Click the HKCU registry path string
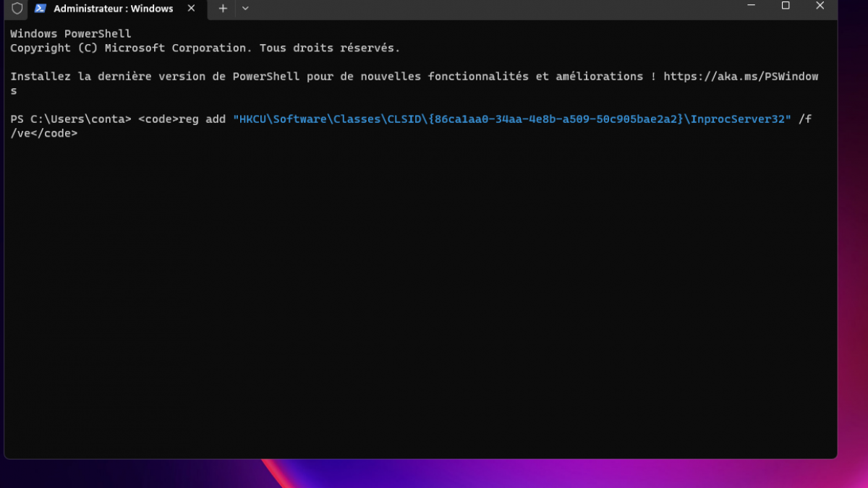868x488 pixels. click(x=512, y=119)
